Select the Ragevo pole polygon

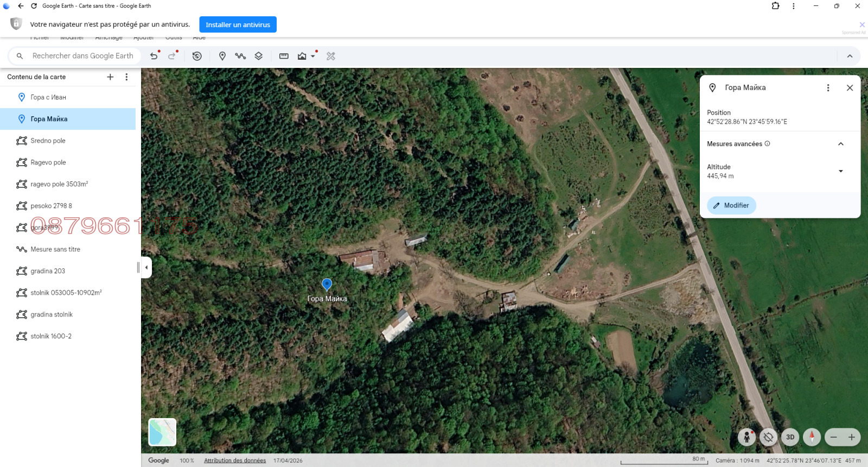coord(68,162)
